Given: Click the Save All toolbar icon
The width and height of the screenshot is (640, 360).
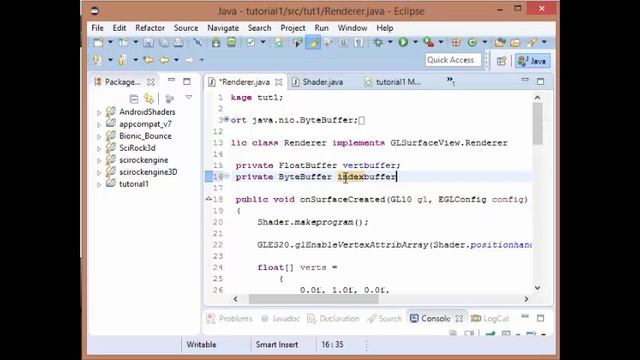Looking at the screenshot, I should point(164,42).
